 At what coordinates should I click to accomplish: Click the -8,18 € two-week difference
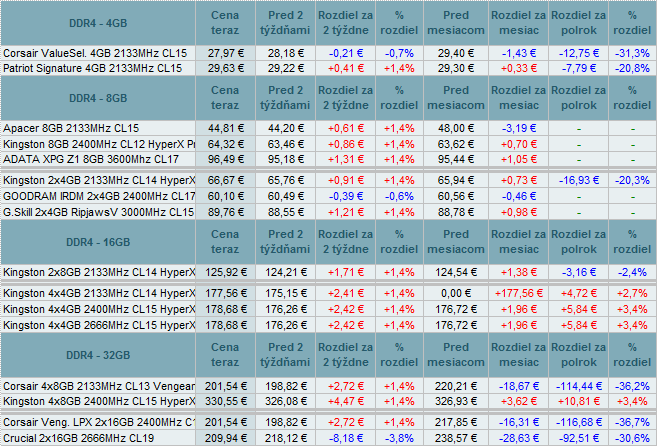(346, 438)
